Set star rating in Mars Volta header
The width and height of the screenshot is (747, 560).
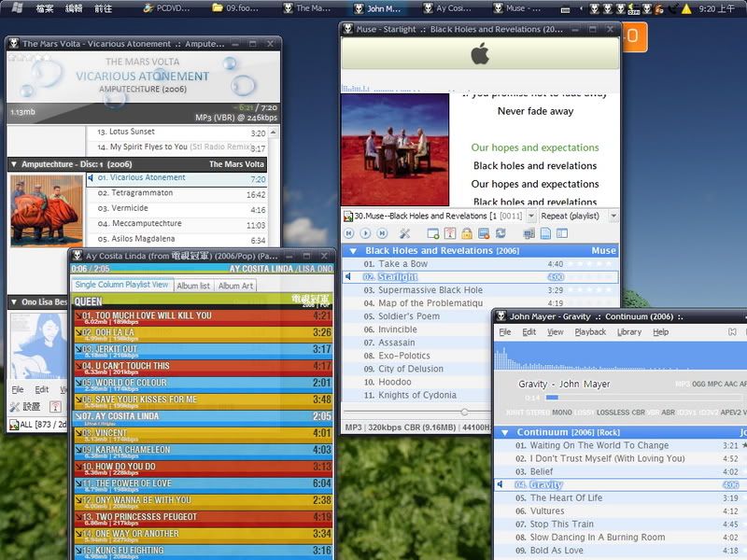click(30, 58)
